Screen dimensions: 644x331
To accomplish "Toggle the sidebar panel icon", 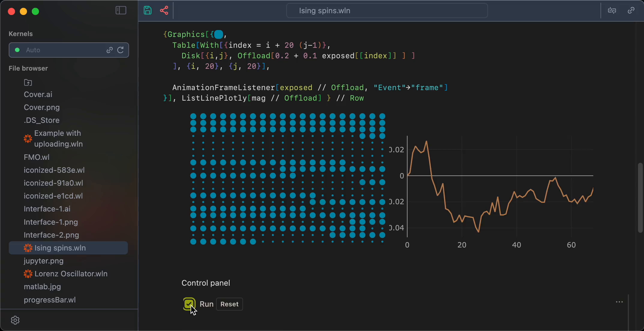I will [121, 11].
